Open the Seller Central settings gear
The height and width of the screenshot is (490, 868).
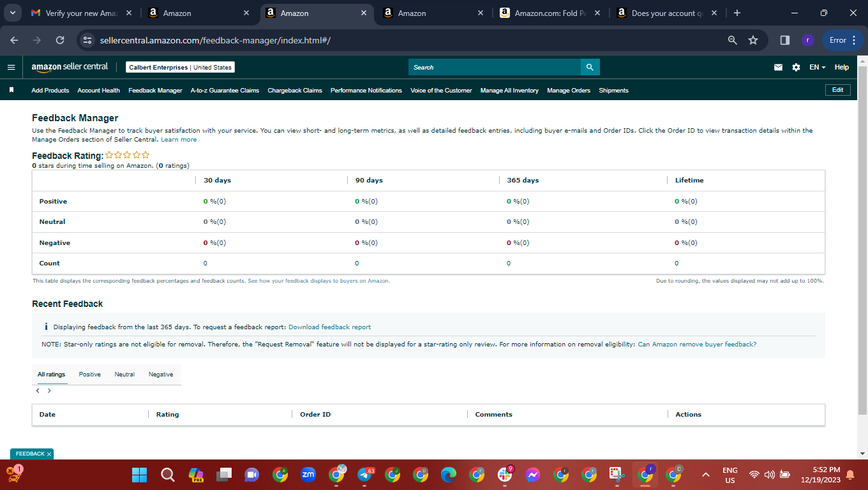(796, 67)
